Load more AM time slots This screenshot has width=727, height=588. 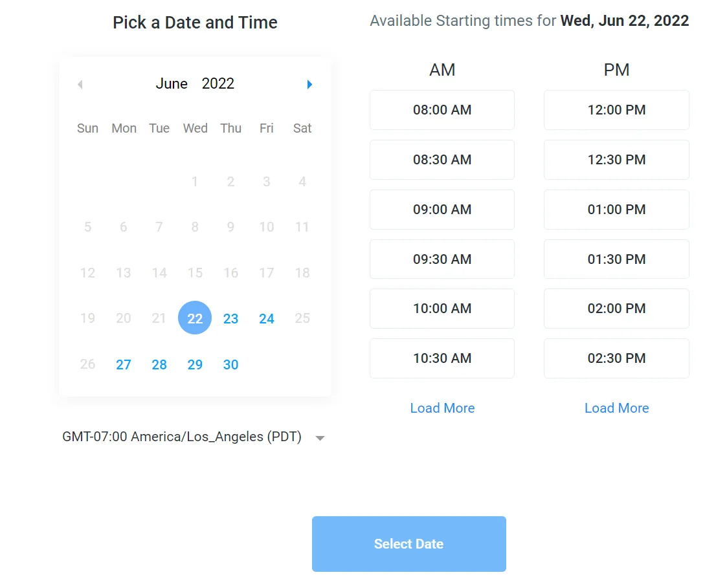pyautogui.click(x=442, y=408)
